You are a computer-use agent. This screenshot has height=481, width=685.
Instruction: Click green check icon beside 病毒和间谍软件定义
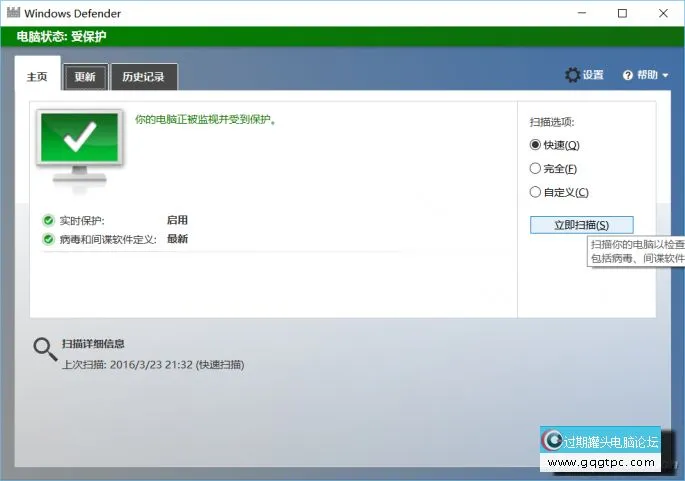point(48,239)
